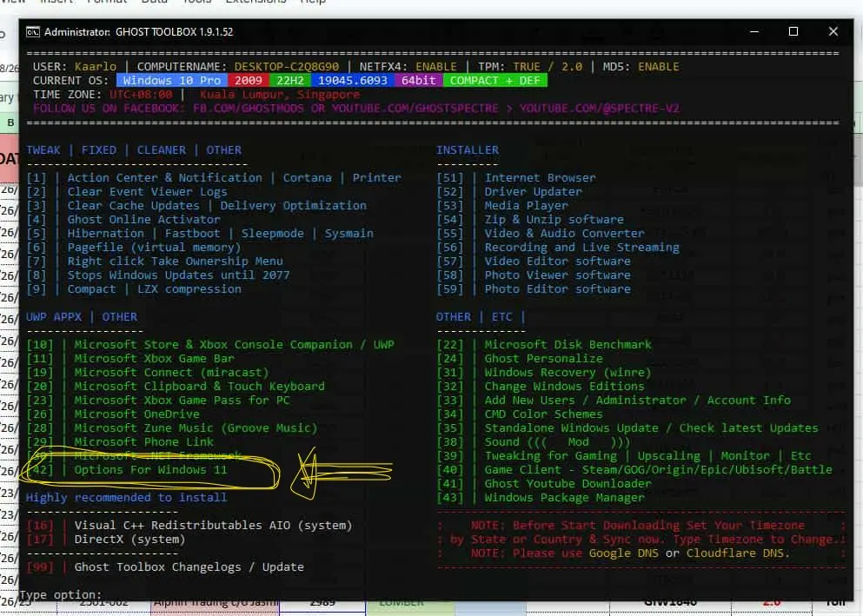This screenshot has height=616, width=863.
Task: Click 'Media Player' installer entry
Action: pyautogui.click(x=526, y=206)
